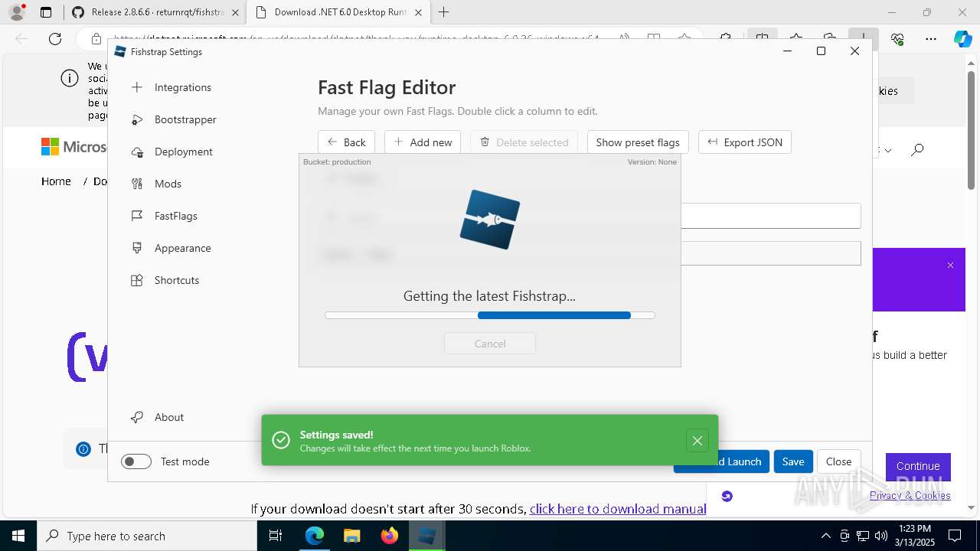Open a new browser tab in Edge
This screenshot has height=551, width=980.
click(x=444, y=12)
